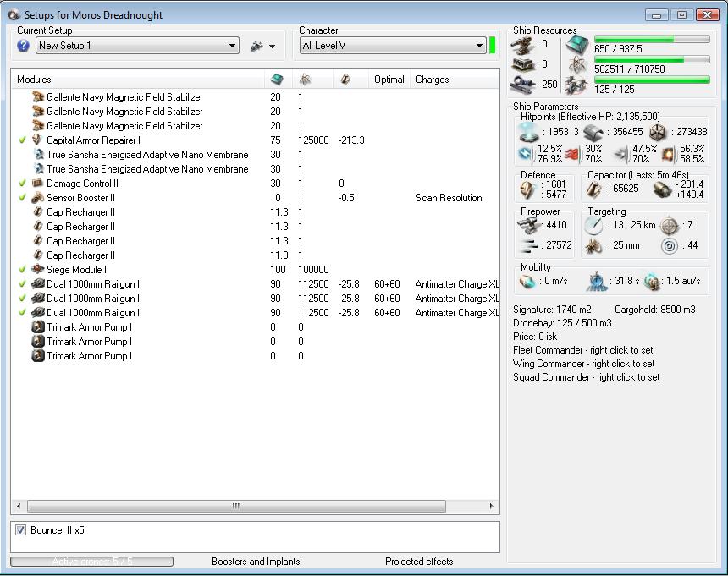728x576 pixels.
Task: Click the sensor strength icon
Action: point(669,246)
